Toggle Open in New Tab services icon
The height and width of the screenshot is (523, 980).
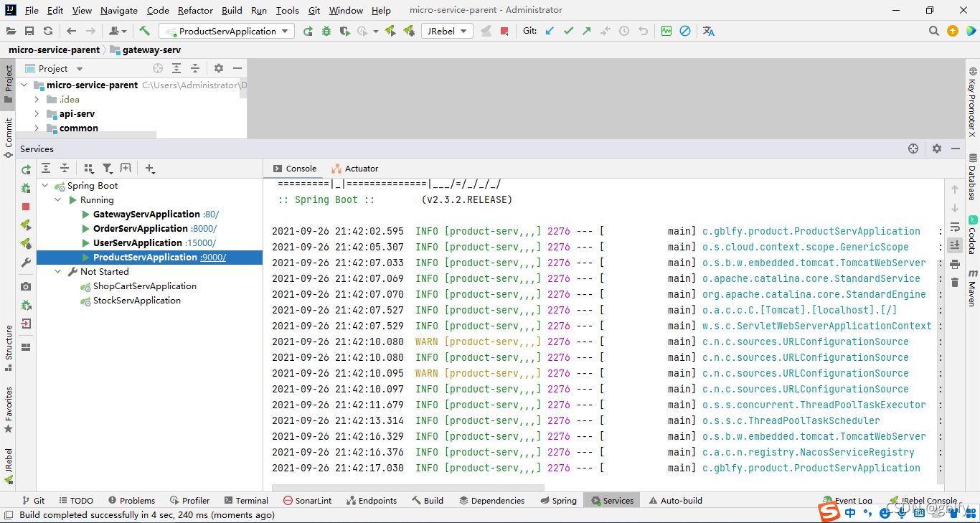(x=126, y=169)
